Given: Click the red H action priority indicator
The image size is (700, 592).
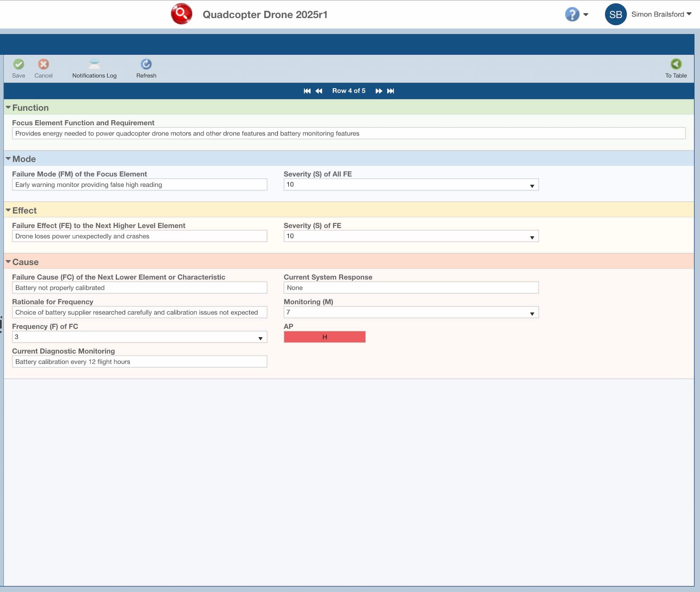Looking at the screenshot, I should tap(324, 337).
